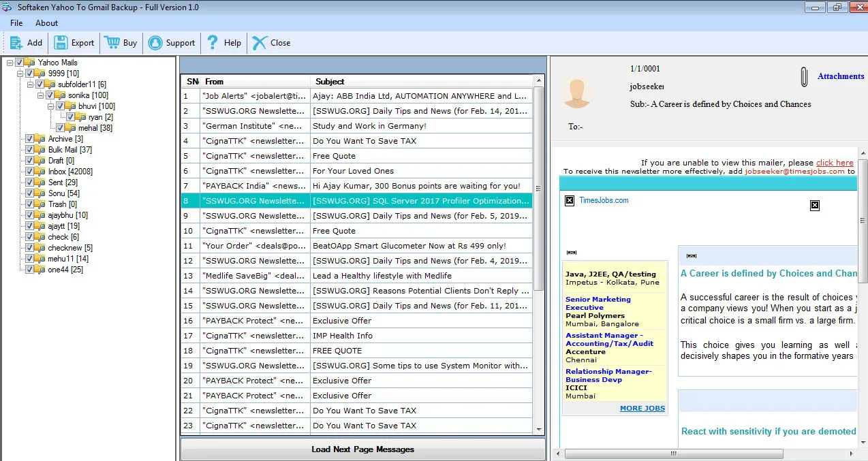This screenshot has width=868, height=461.
Task: Sort by the From column header
Action: (x=255, y=81)
